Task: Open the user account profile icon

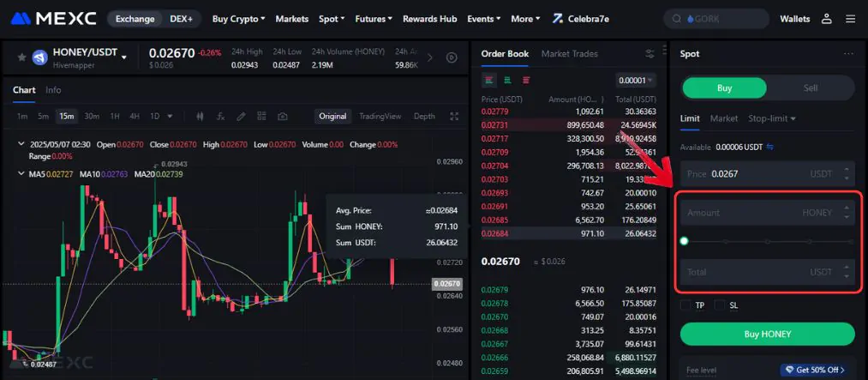Action: [827, 19]
